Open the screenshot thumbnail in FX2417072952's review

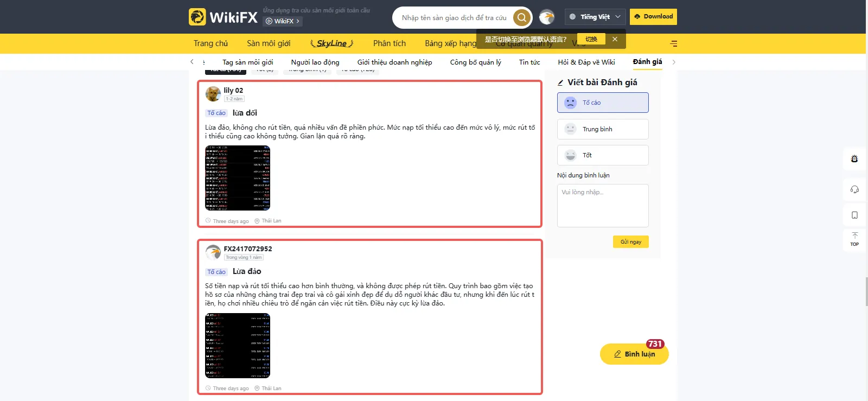(238, 346)
